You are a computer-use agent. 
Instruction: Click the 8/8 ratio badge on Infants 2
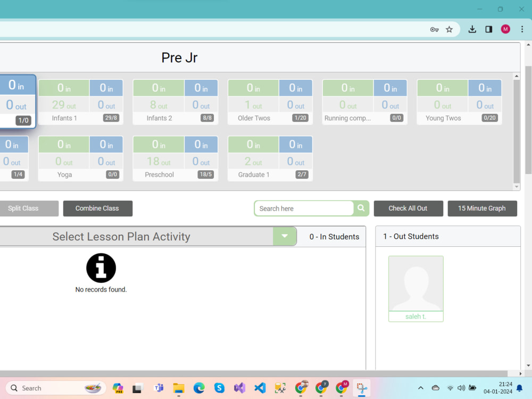click(207, 118)
